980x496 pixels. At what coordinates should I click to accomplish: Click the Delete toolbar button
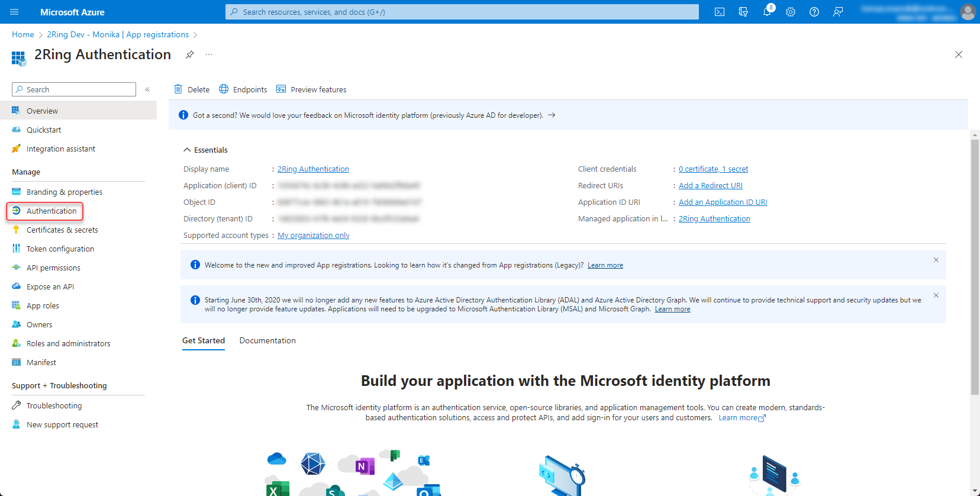pos(192,89)
